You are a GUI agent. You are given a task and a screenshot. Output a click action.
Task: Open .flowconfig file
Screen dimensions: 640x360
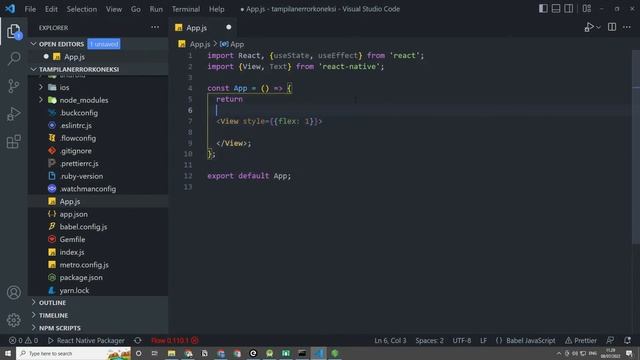click(98, 138)
